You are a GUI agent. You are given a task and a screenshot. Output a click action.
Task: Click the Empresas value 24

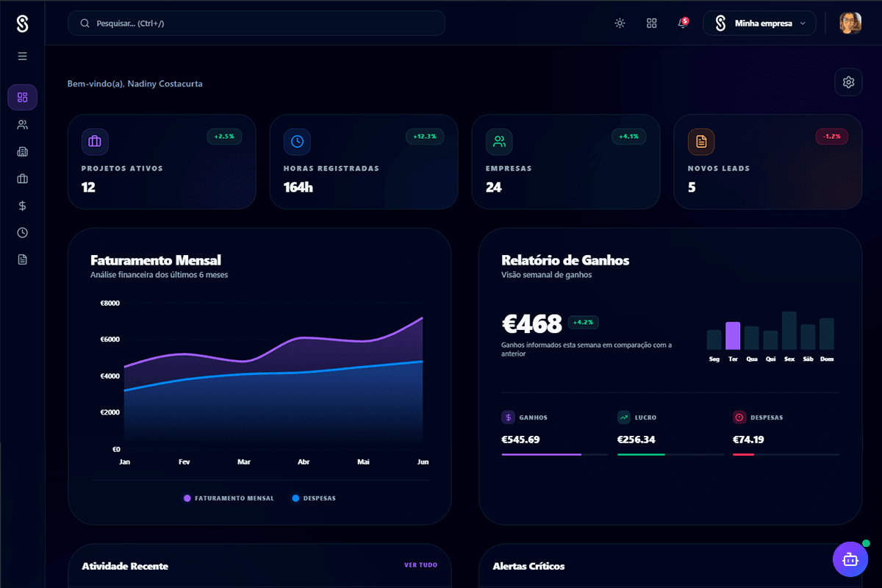click(x=493, y=187)
